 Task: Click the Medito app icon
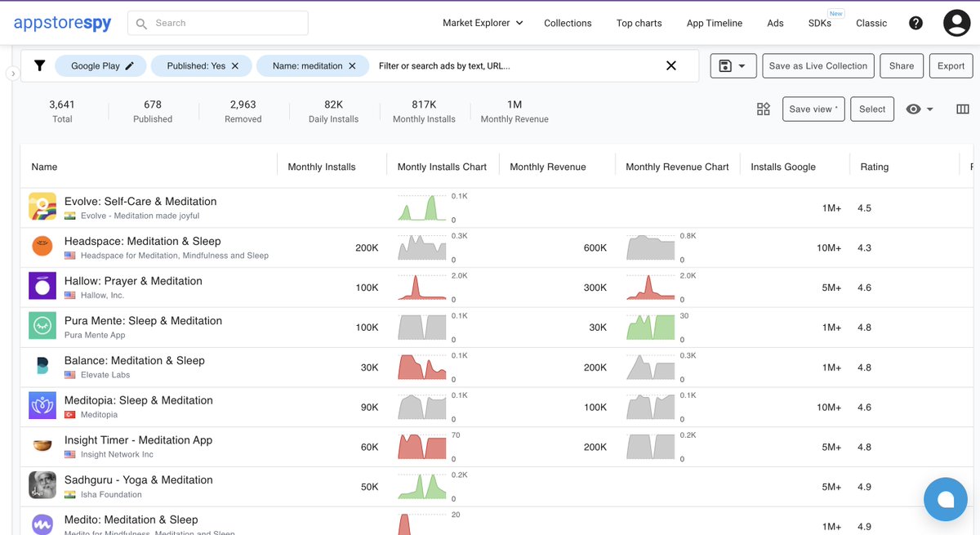coord(42,524)
